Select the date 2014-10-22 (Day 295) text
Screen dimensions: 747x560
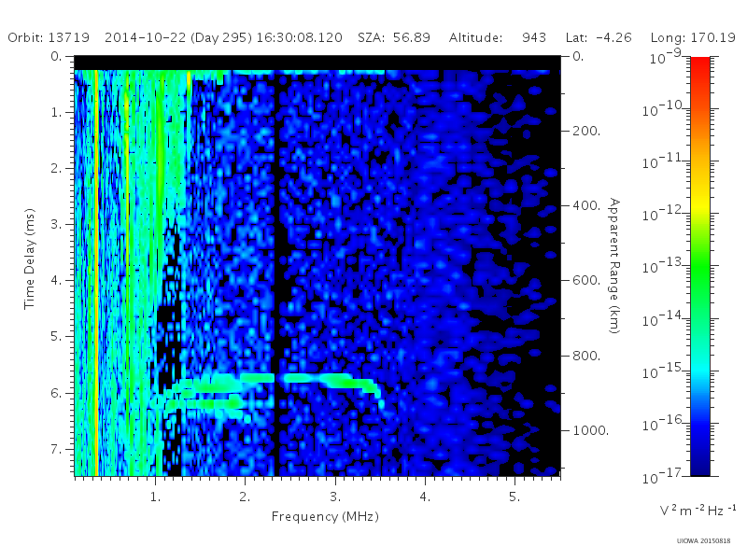[178, 37]
